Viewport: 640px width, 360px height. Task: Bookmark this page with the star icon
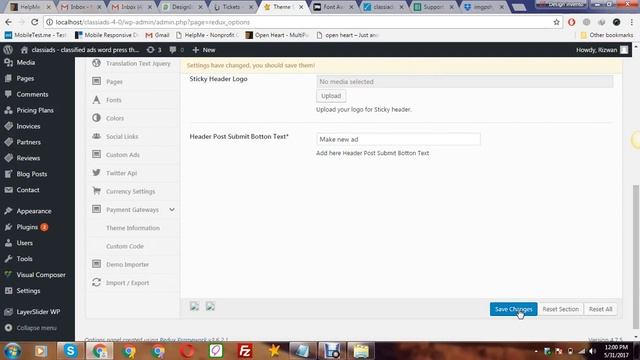(556, 22)
